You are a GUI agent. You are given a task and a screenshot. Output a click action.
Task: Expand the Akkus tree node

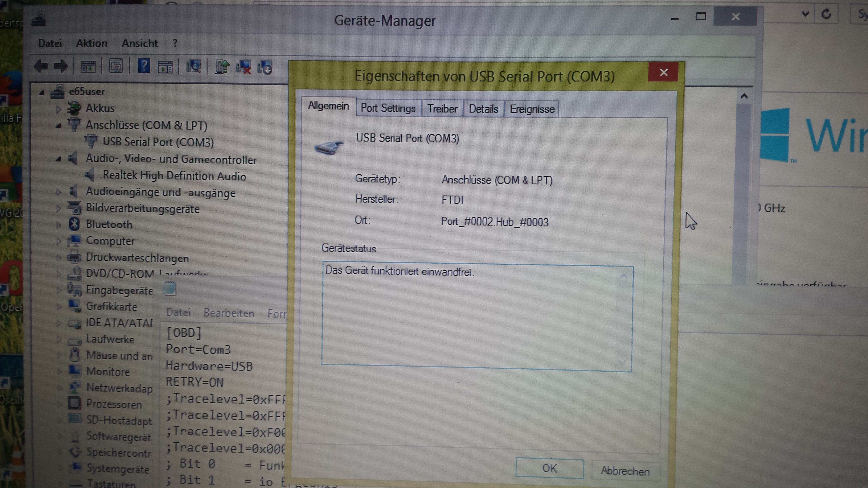click(58, 109)
